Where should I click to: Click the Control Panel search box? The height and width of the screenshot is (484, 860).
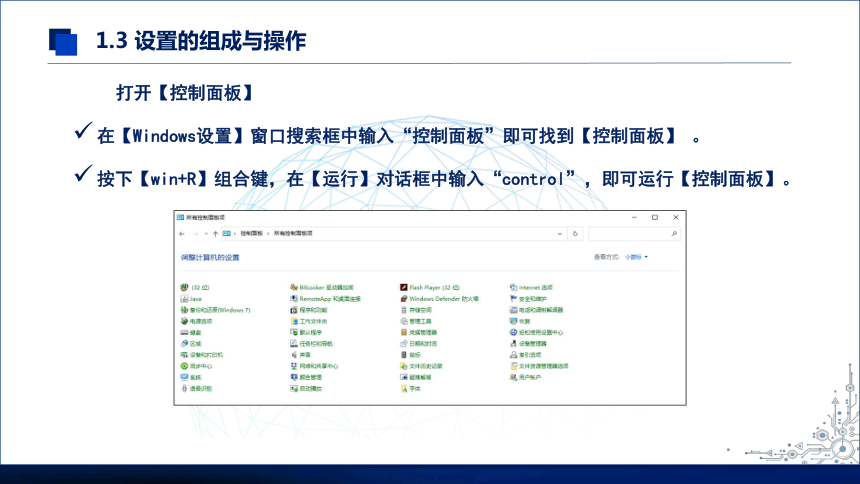634,234
